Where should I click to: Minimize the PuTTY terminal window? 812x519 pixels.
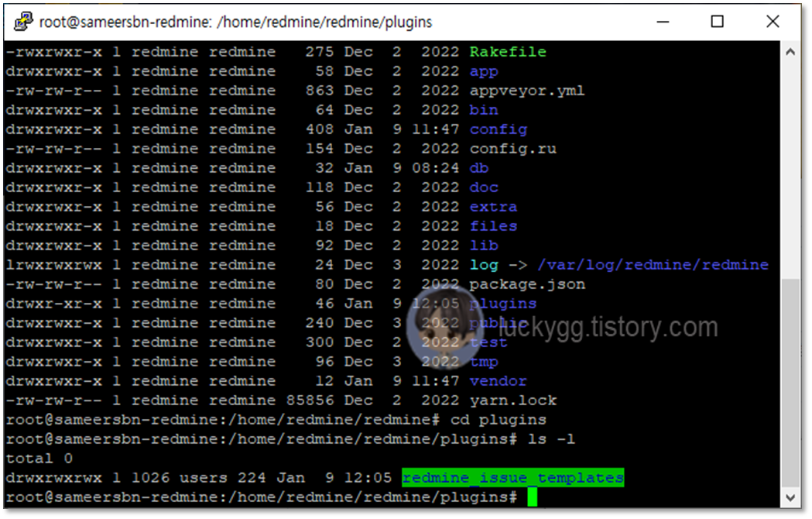[663, 22]
